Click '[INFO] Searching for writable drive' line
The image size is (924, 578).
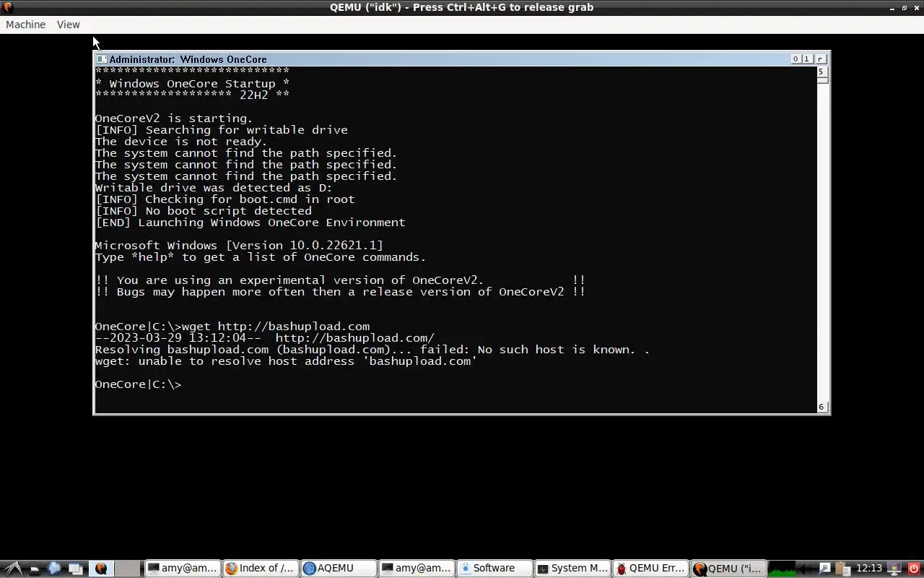(x=221, y=130)
